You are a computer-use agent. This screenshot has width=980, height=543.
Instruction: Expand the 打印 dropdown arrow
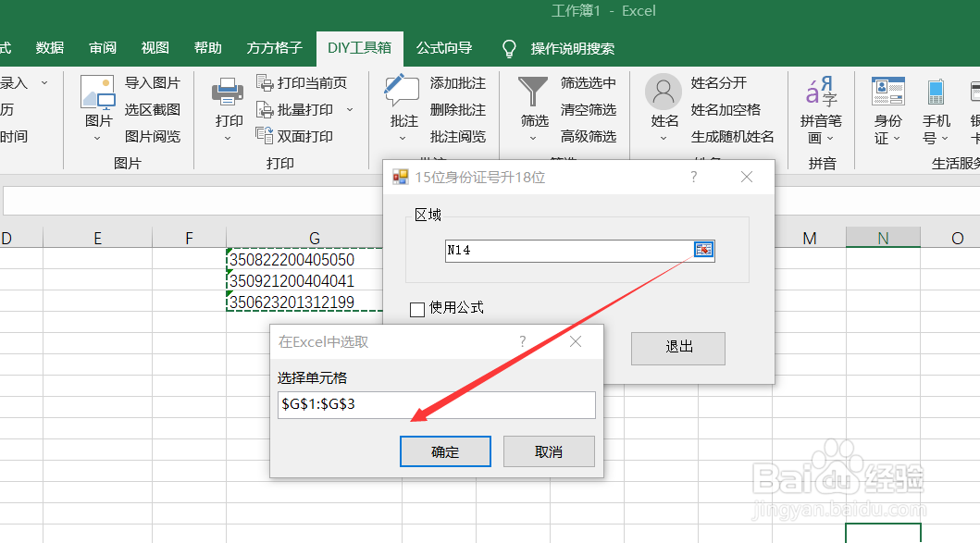229,138
